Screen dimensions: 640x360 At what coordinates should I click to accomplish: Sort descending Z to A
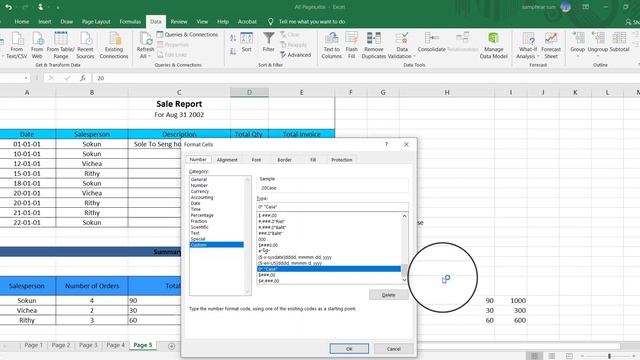pyautogui.click(x=233, y=51)
